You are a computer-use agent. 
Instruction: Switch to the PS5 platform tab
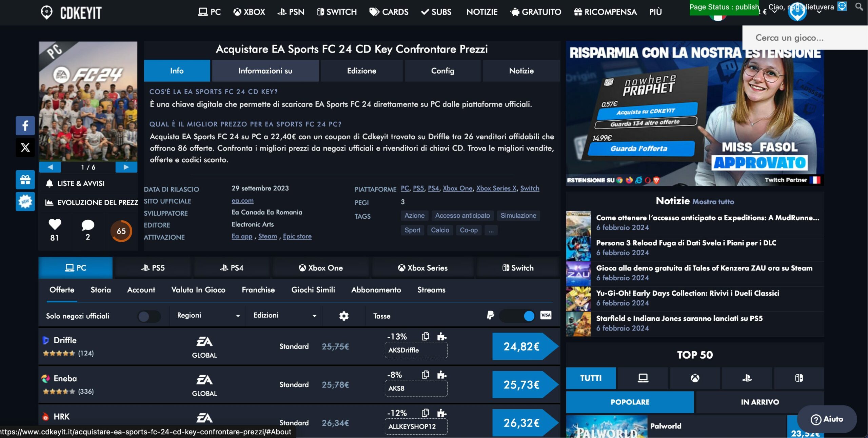[x=153, y=268]
